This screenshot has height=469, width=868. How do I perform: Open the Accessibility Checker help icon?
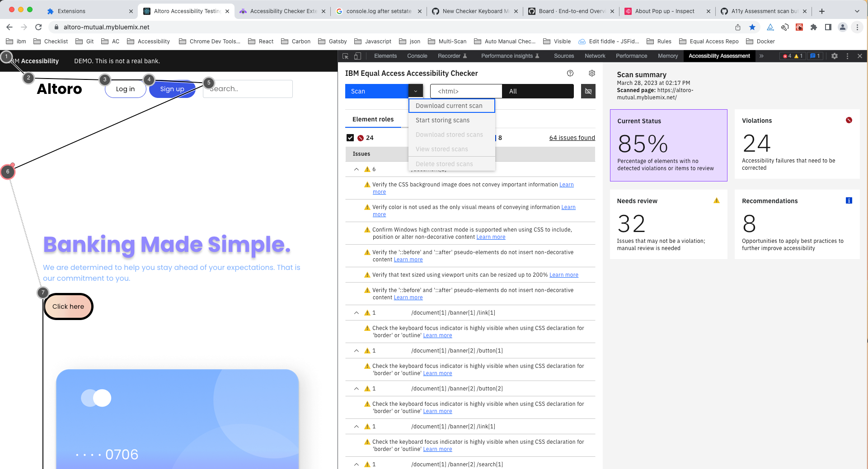point(570,73)
